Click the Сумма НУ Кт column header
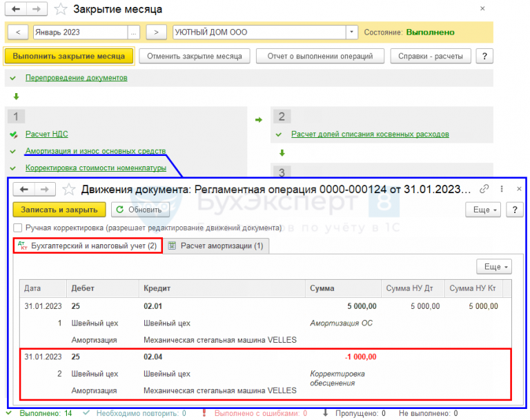 coord(473,288)
